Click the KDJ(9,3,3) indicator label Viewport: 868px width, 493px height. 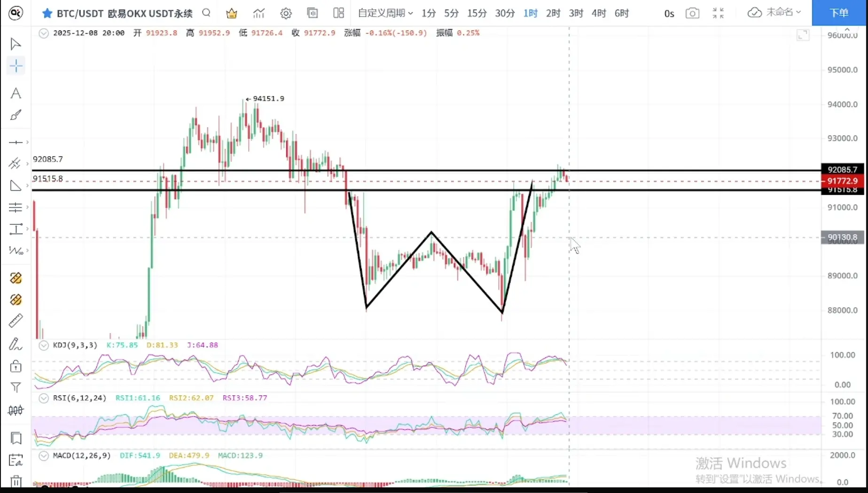pos(75,345)
